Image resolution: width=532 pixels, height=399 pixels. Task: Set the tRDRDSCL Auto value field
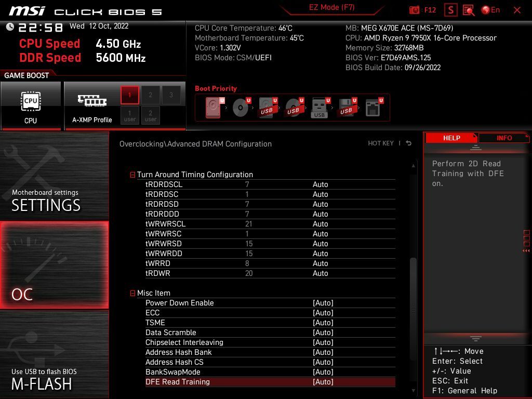[320, 184]
